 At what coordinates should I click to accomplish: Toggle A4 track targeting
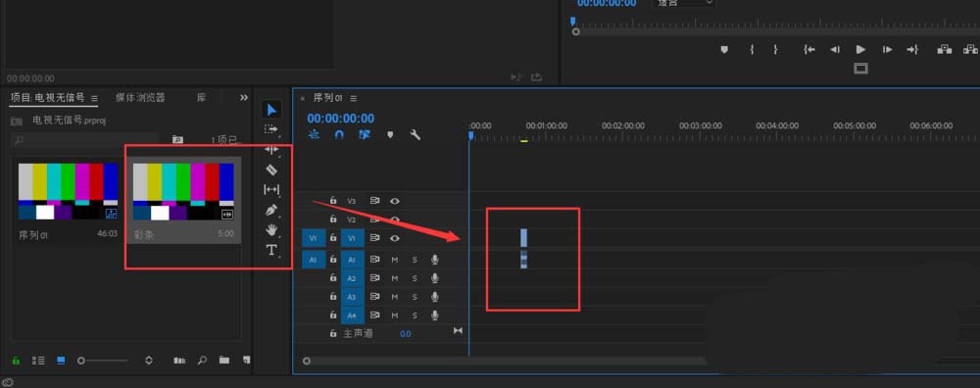353,315
